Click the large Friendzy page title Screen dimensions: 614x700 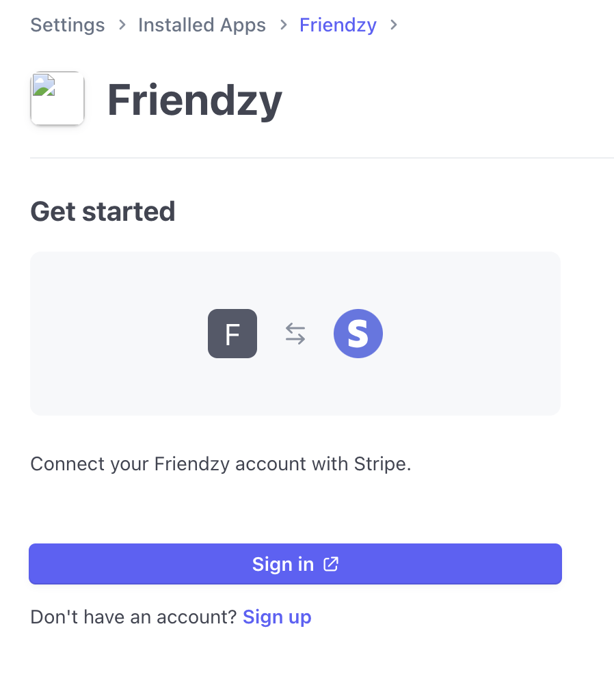[x=195, y=100]
